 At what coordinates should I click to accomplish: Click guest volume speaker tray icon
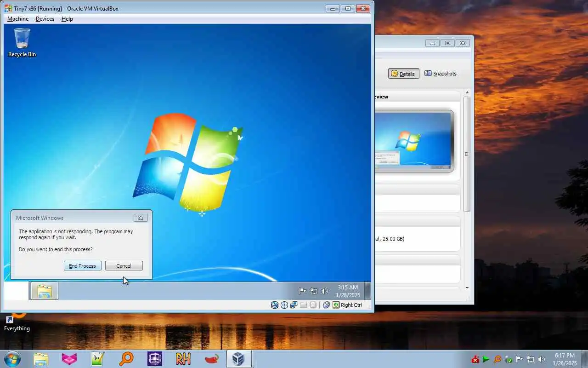(325, 291)
